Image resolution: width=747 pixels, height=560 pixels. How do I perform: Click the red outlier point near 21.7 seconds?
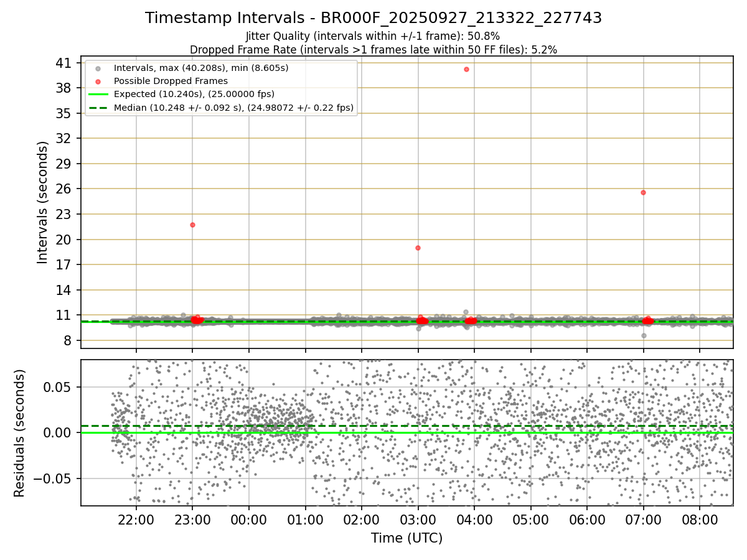[x=192, y=225]
